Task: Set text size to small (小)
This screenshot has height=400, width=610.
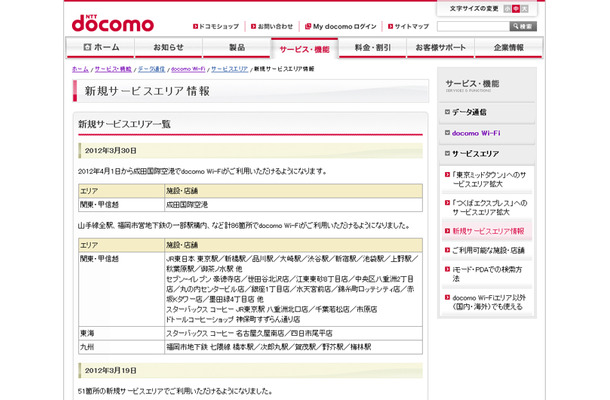Action: (507, 9)
